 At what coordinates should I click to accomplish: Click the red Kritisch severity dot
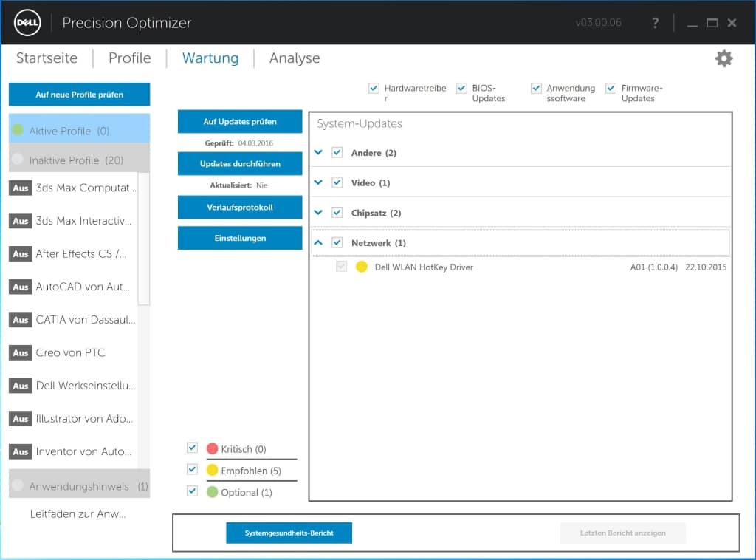tap(212, 448)
